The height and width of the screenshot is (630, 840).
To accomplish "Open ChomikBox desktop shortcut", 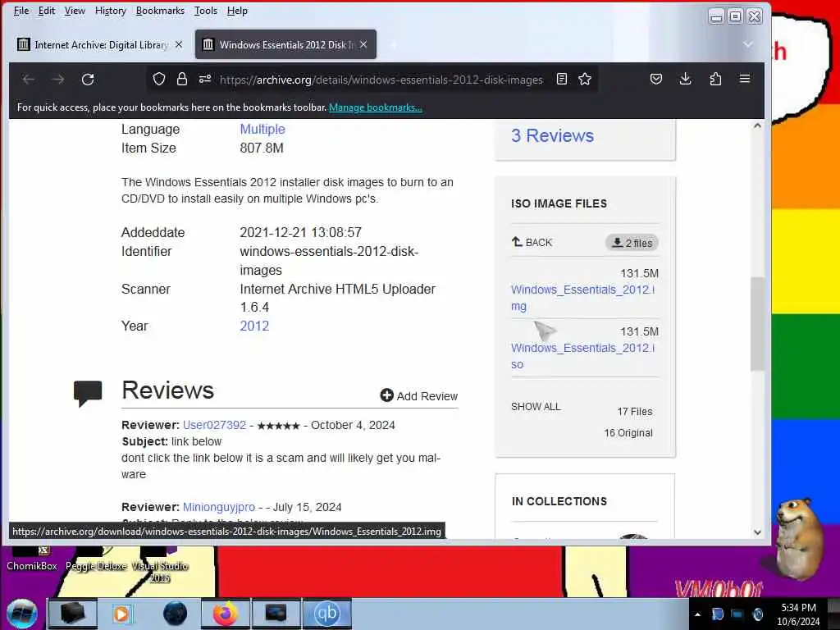I will pos(32,559).
